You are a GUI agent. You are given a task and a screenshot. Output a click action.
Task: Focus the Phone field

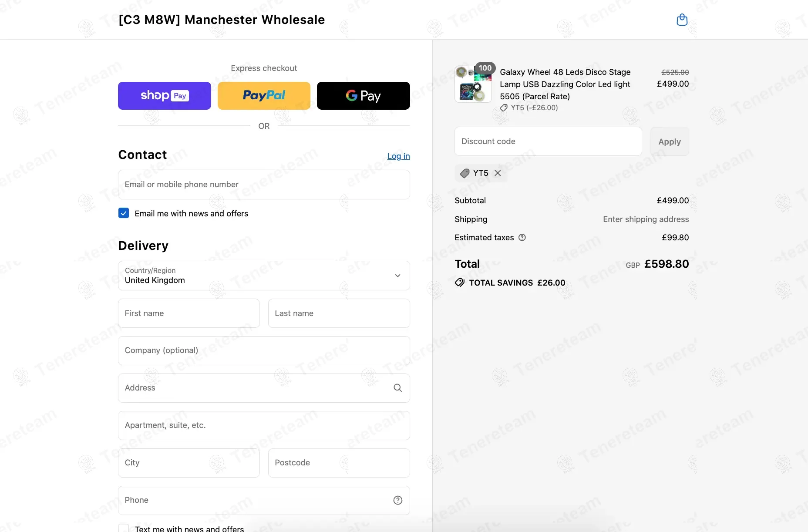pos(264,500)
